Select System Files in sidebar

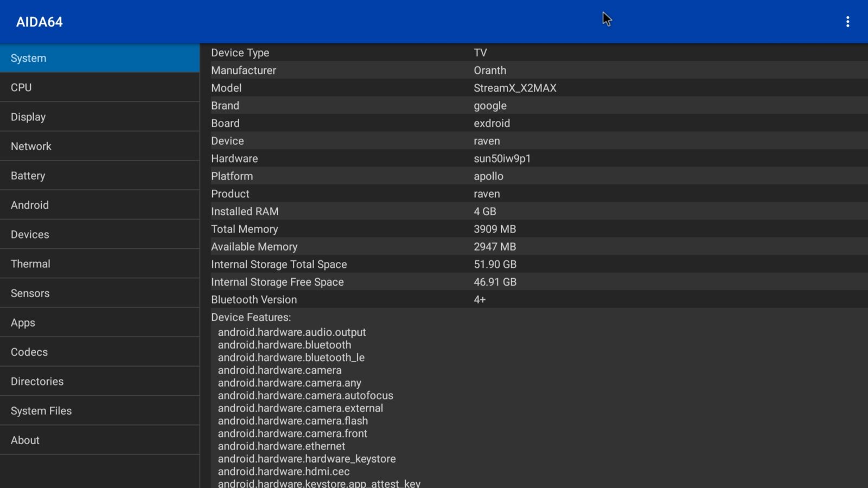[x=100, y=410]
